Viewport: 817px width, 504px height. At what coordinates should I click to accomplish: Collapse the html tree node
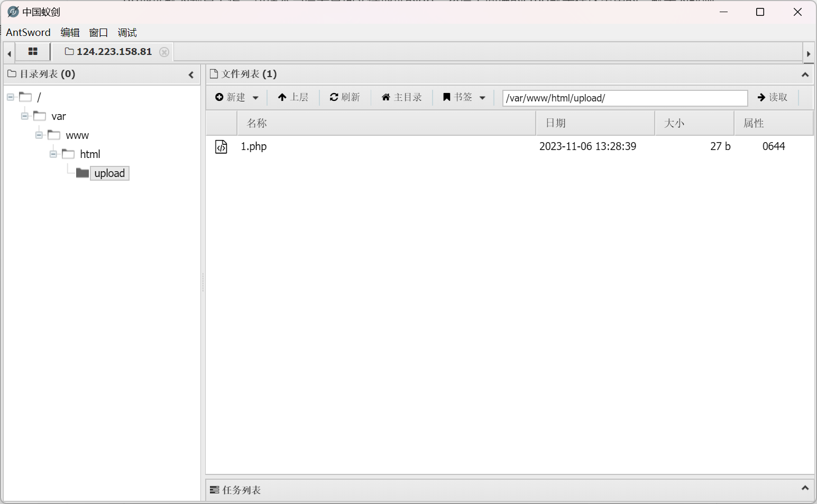point(53,154)
